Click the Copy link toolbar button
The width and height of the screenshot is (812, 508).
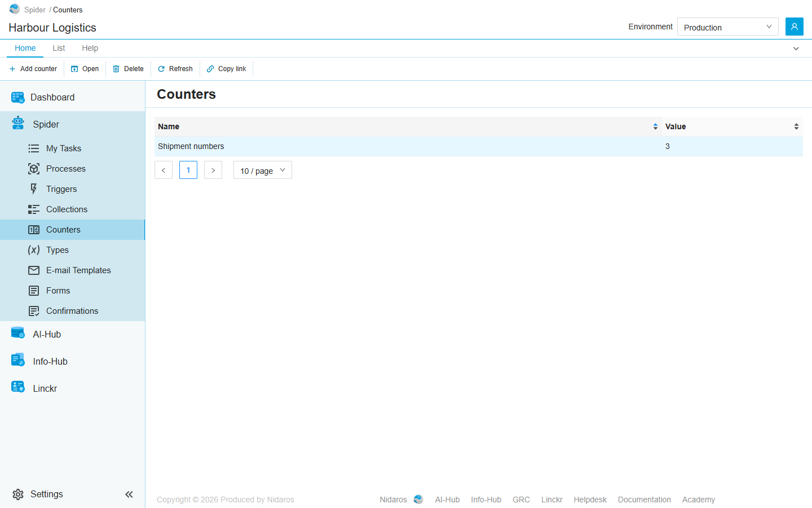click(x=226, y=69)
